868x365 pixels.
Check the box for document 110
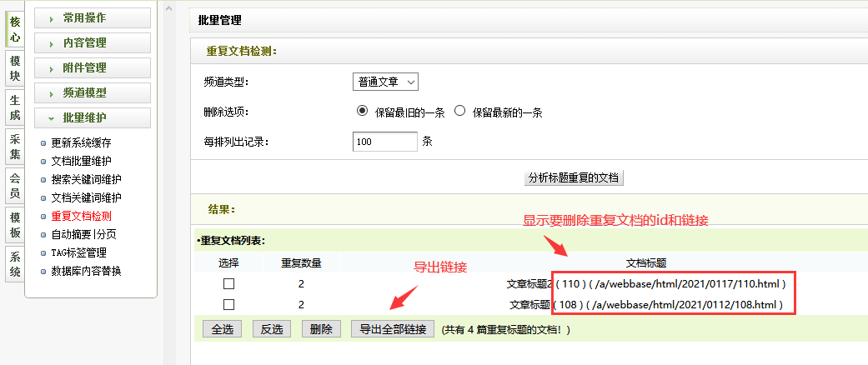tap(228, 283)
